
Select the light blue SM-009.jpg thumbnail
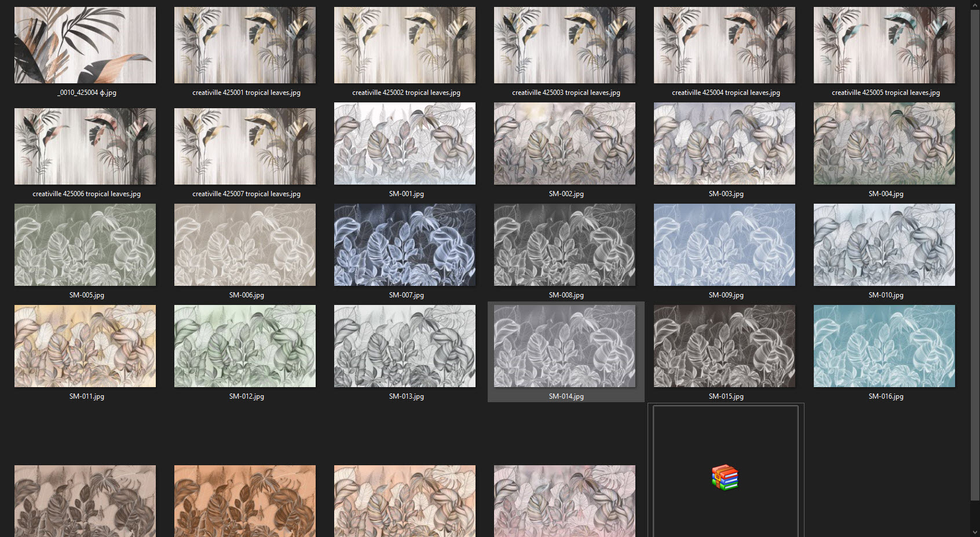[x=725, y=245]
